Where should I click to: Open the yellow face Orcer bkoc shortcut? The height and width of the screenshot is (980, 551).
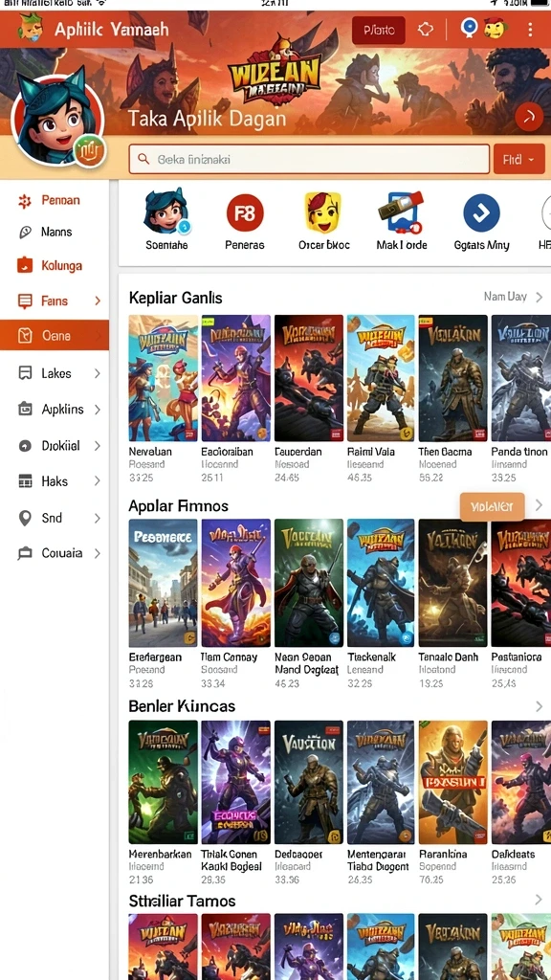(x=323, y=212)
